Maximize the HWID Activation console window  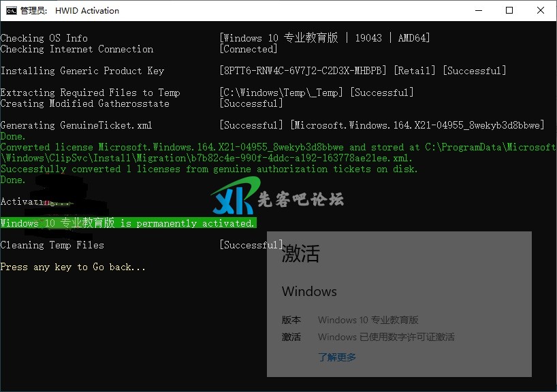pos(509,10)
